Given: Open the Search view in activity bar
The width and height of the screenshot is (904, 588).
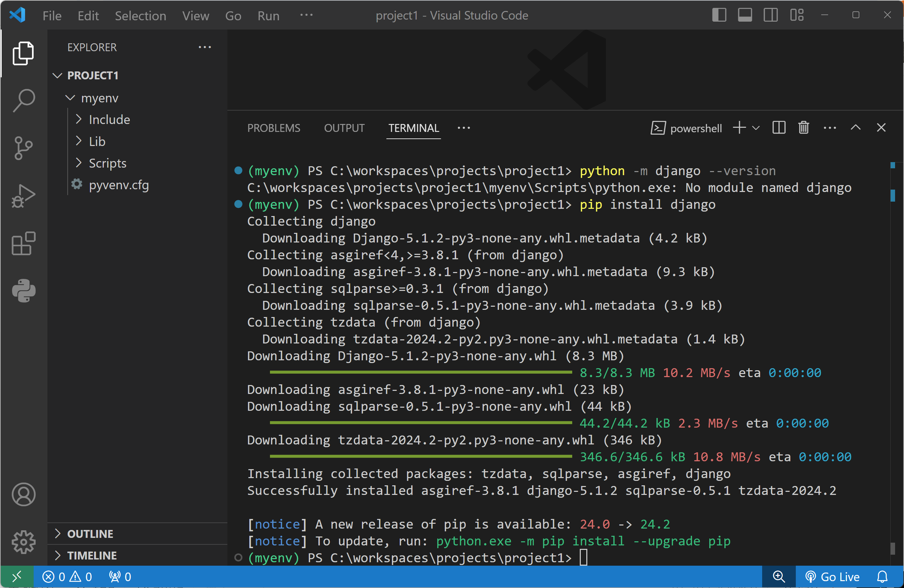Looking at the screenshot, I should (24, 100).
